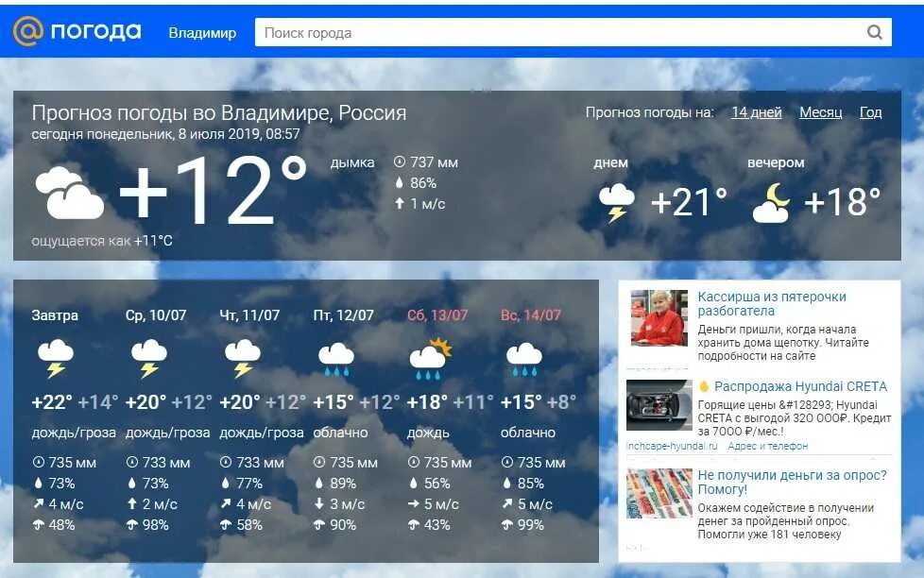Select the Чт, 11/07 forecast day
The image size is (924, 578).
click(x=249, y=315)
